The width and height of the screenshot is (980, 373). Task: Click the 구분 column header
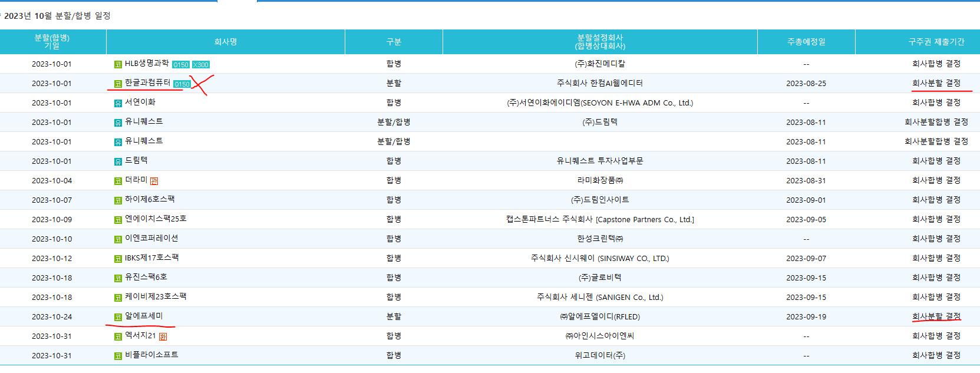pyautogui.click(x=394, y=42)
